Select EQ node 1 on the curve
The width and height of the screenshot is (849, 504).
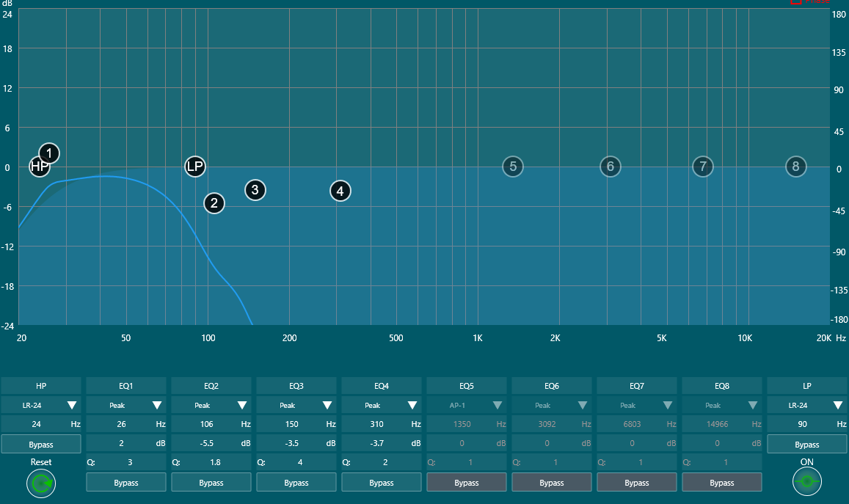point(49,153)
